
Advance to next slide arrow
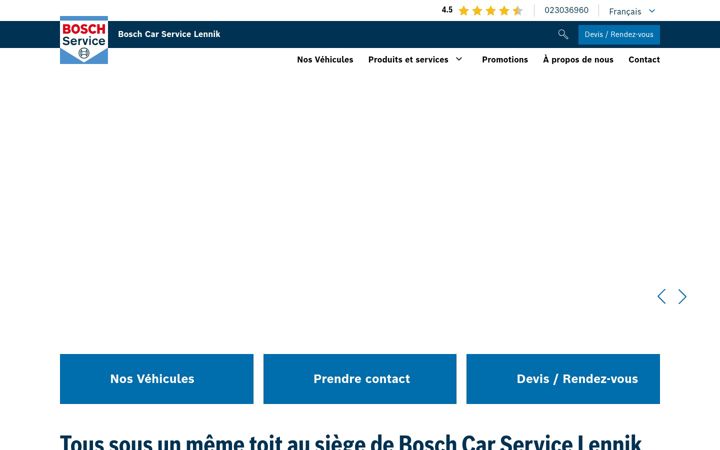point(682,297)
